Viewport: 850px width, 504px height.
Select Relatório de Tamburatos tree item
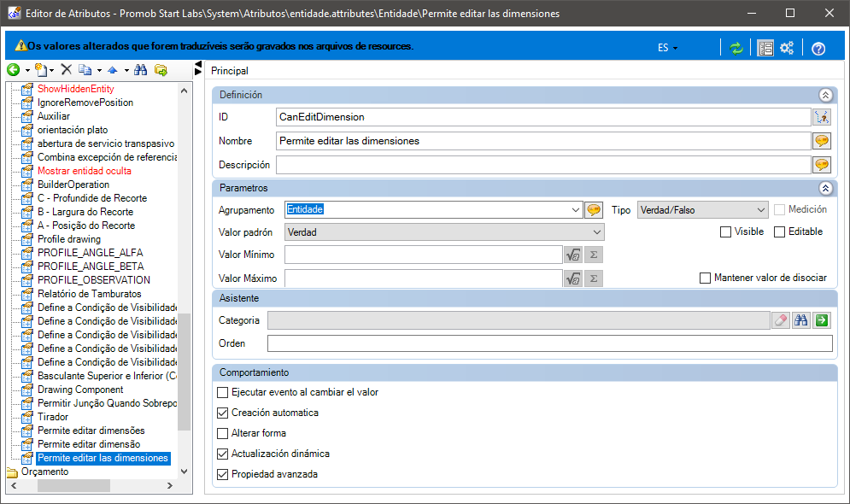(90, 294)
